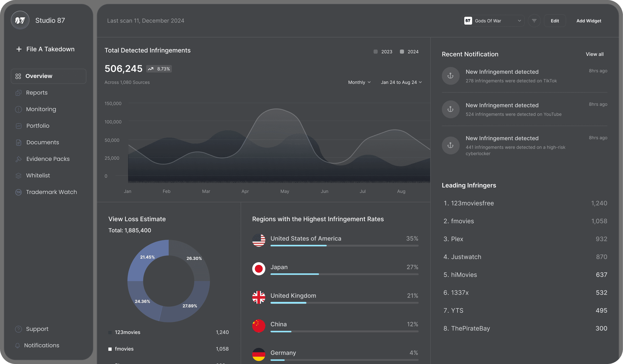
Task: Open the YouTube infringement notification
Action: [x=524, y=109]
